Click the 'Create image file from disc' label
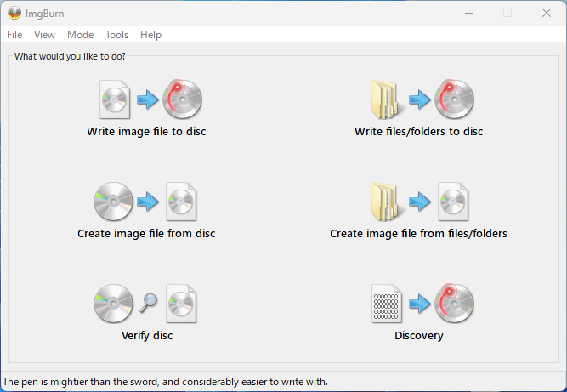567x392 pixels. (146, 234)
